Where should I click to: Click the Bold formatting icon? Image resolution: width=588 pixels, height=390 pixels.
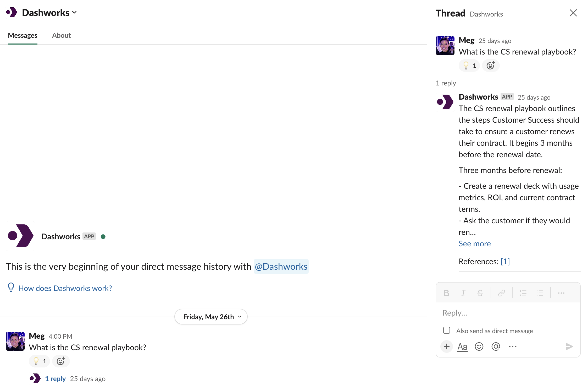[446, 293]
